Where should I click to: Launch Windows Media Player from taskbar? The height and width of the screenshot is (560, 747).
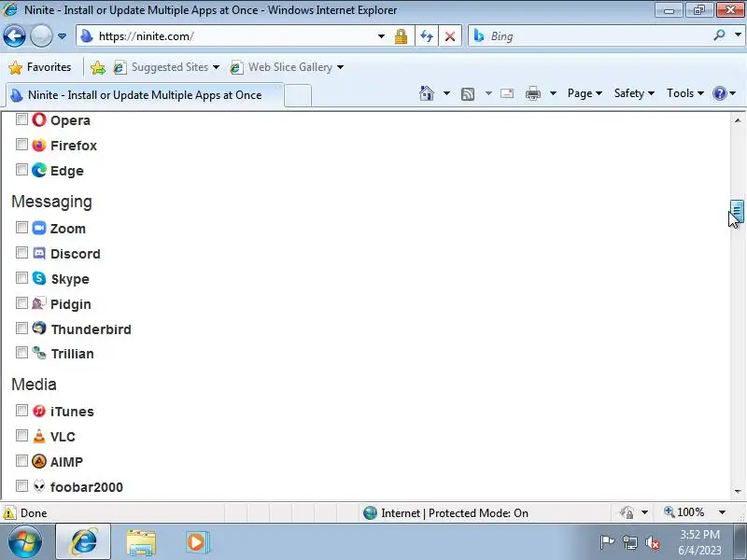[197, 542]
